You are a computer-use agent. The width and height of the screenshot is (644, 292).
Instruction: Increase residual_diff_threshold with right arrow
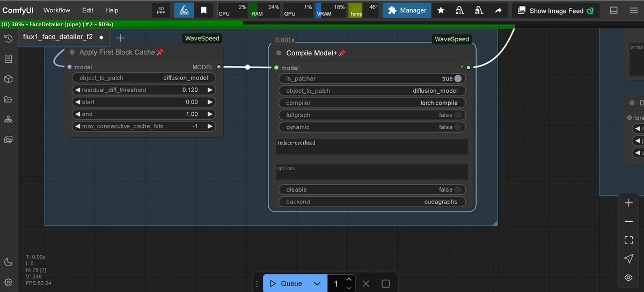210,90
